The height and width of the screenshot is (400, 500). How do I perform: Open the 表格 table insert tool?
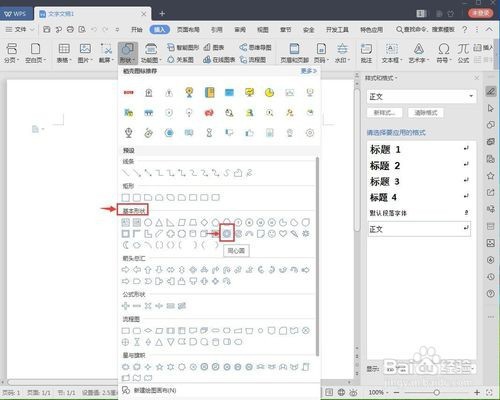[x=64, y=53]
